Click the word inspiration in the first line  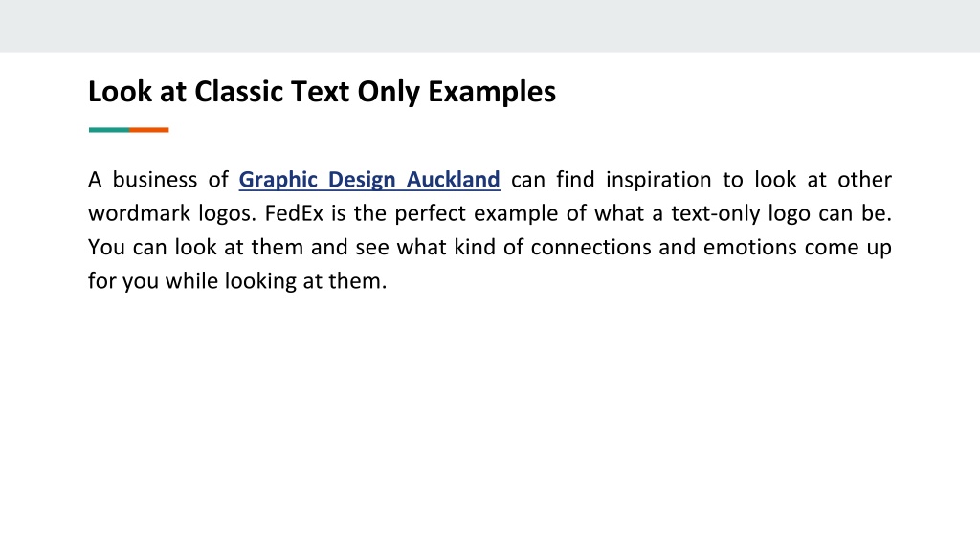coord(658,181)
